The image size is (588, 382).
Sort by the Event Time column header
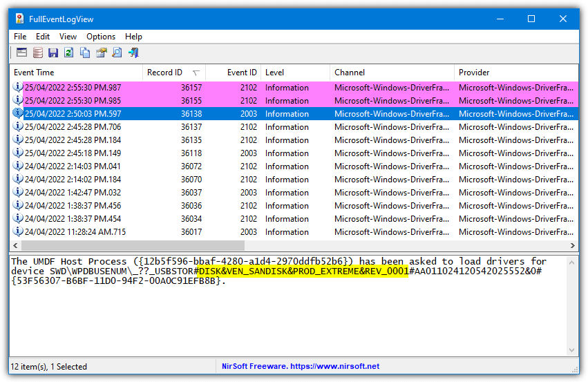click(x=76, y=73)
